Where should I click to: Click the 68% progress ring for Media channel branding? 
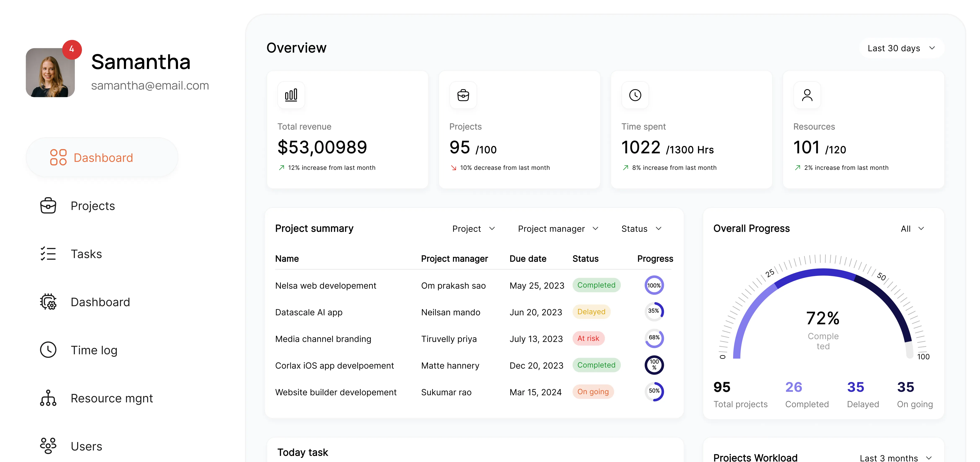(x=654, y=338)
